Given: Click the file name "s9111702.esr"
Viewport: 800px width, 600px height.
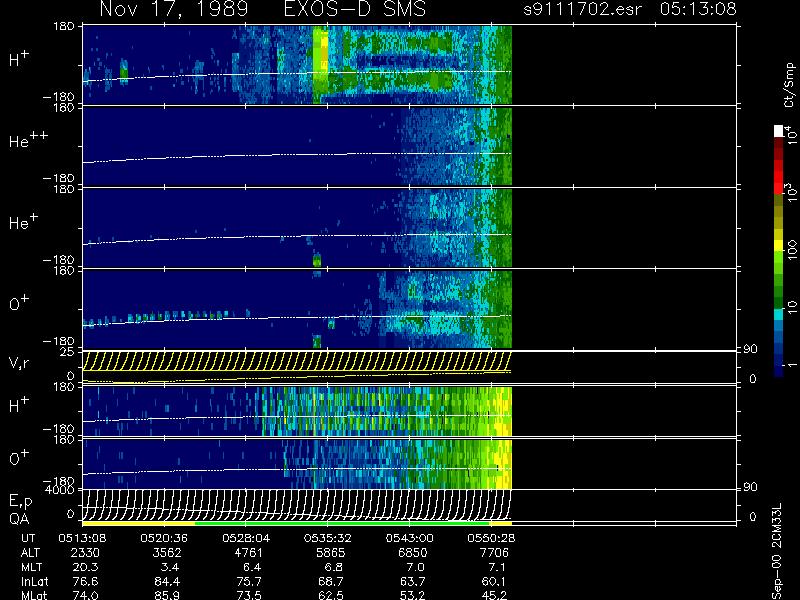Looking at the screenshot, I should pos(583,9).
